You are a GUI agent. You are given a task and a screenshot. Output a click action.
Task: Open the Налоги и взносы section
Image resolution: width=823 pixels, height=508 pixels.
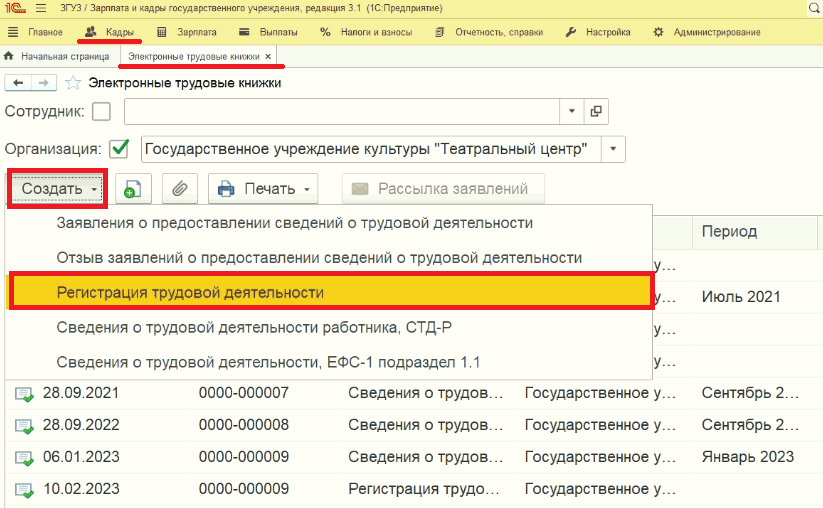point(366,32)
